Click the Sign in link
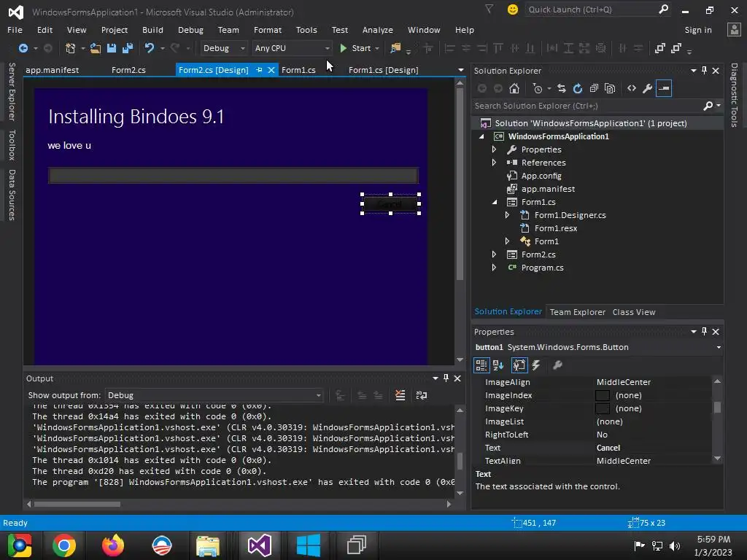 [698, 29]
